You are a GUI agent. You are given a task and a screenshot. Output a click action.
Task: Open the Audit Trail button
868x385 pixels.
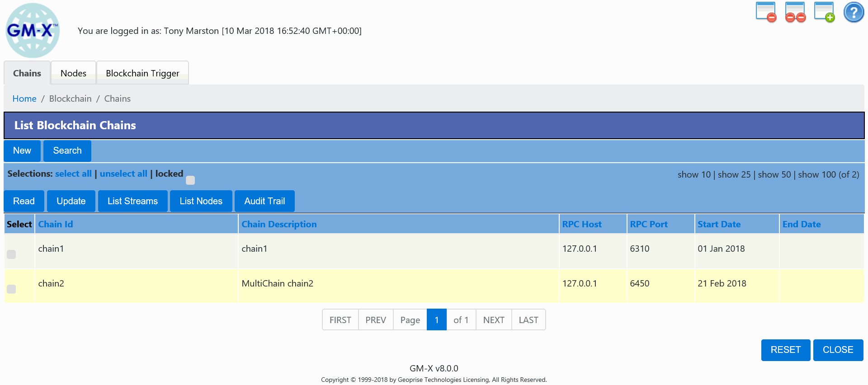point(264,201)
